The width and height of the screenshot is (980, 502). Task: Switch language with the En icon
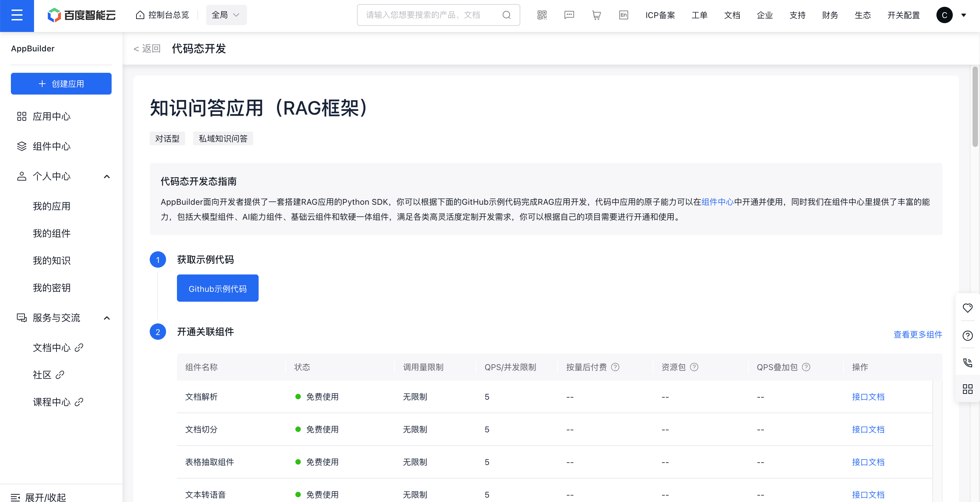tap(623, 15)
